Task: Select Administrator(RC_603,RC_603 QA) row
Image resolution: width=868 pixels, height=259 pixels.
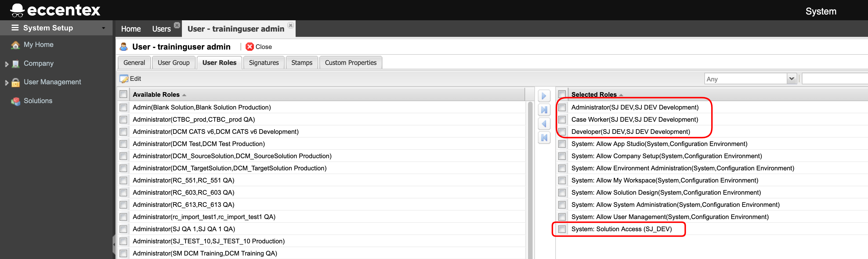Action: point(322,192)
